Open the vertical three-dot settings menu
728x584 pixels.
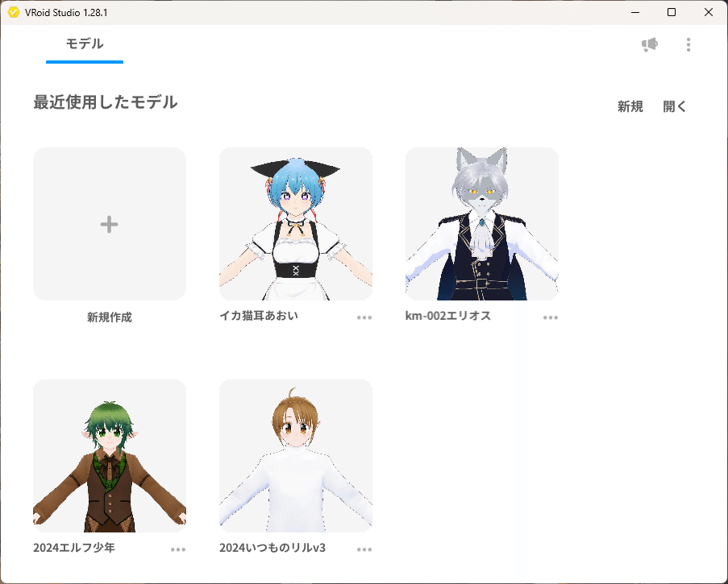[688, 44]
